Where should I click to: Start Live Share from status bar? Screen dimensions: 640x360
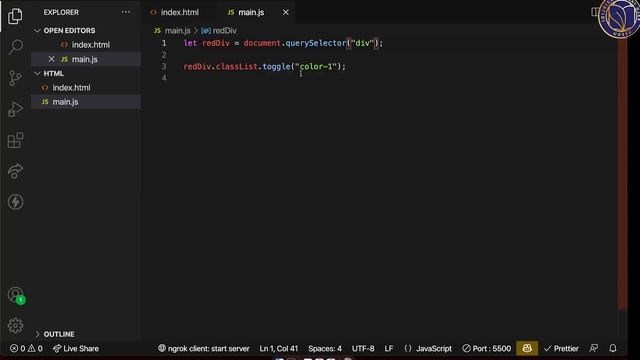[76, 349]
